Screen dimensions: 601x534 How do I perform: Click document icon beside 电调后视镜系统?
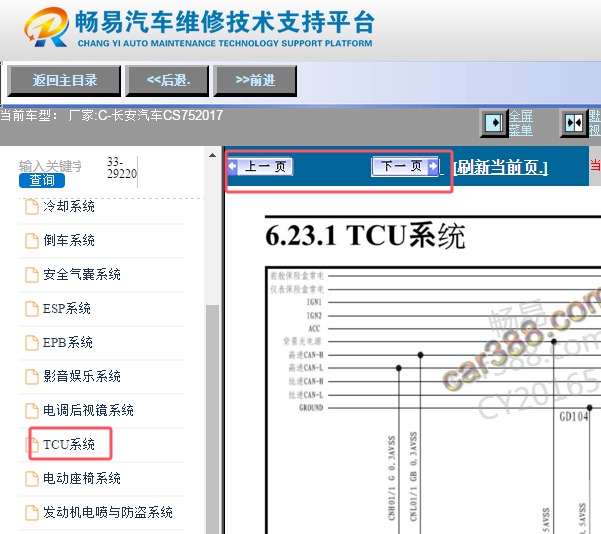tap(32, 411)
